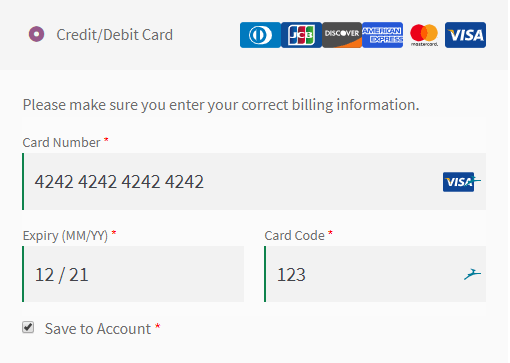Viewport: 510px width, 363px height.
Task: Click the Credit/Debit Card label text
Action: click(x=115, y=35)
